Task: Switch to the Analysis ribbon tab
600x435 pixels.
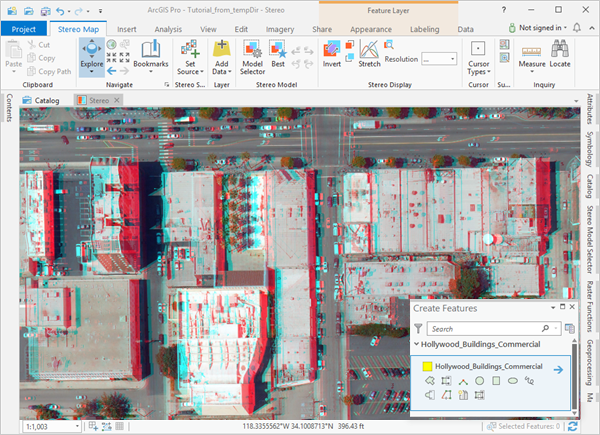Action: (168, 29)
